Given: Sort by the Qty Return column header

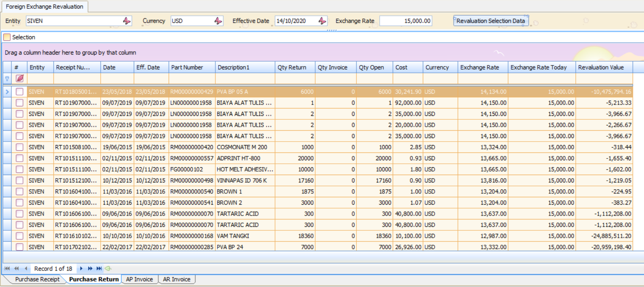Looking at the screenshot, I should point(295,67).
